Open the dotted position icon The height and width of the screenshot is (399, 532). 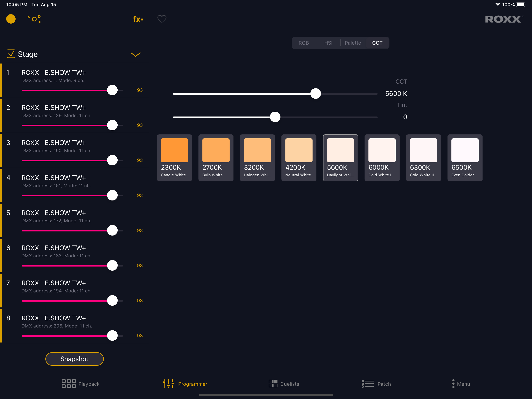pos(34,19)
